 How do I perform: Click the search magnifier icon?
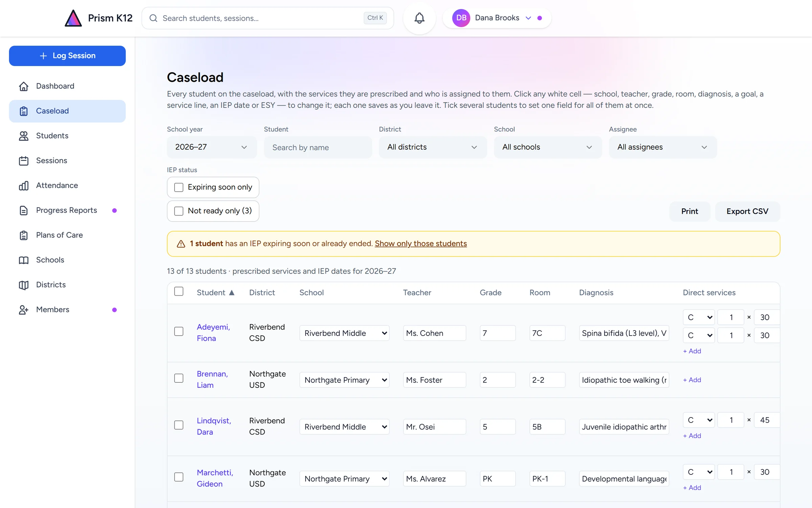click(153, 18)
